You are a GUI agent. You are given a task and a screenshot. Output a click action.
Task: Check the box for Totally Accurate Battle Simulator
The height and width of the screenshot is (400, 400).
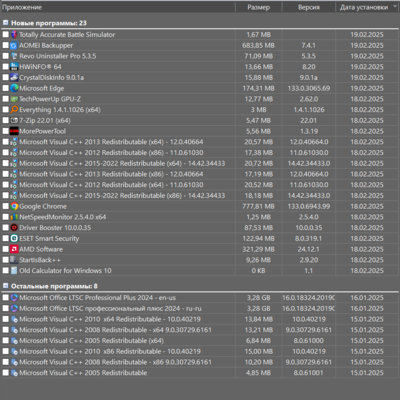pyautogui.click(x=5, y=35)
